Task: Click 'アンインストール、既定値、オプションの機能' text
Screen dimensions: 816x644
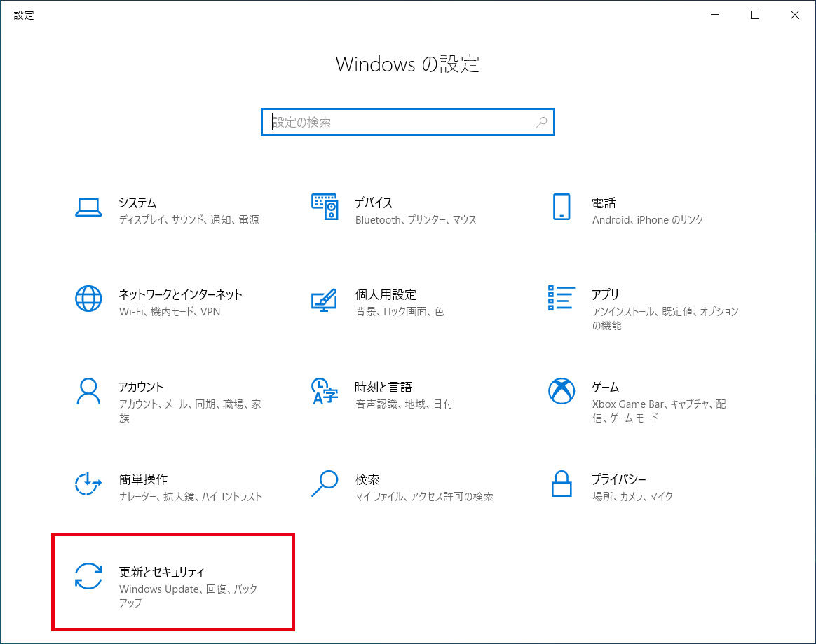Action: pos(665,318)
